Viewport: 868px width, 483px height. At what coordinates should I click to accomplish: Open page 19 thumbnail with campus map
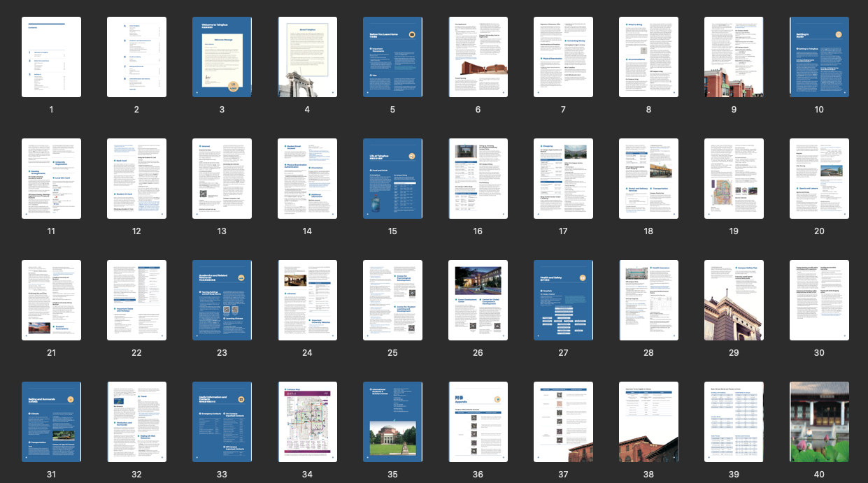pos(734,178)
